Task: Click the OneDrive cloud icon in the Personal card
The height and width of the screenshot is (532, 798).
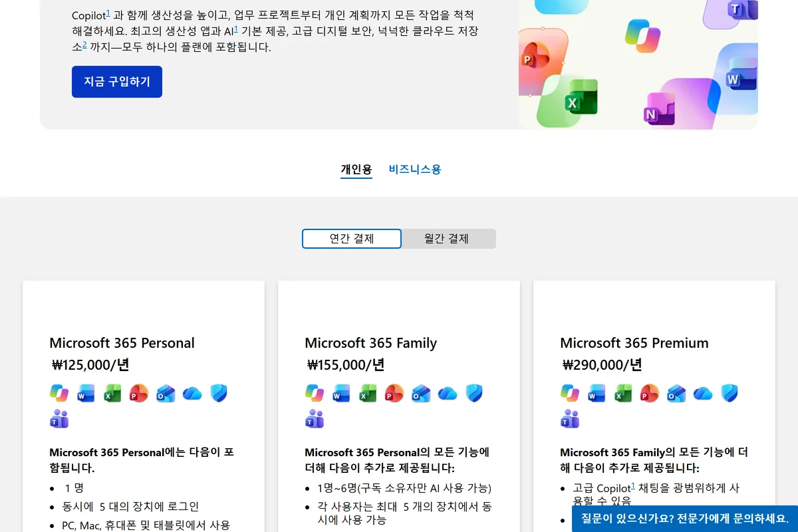Action: coord(192,393)
